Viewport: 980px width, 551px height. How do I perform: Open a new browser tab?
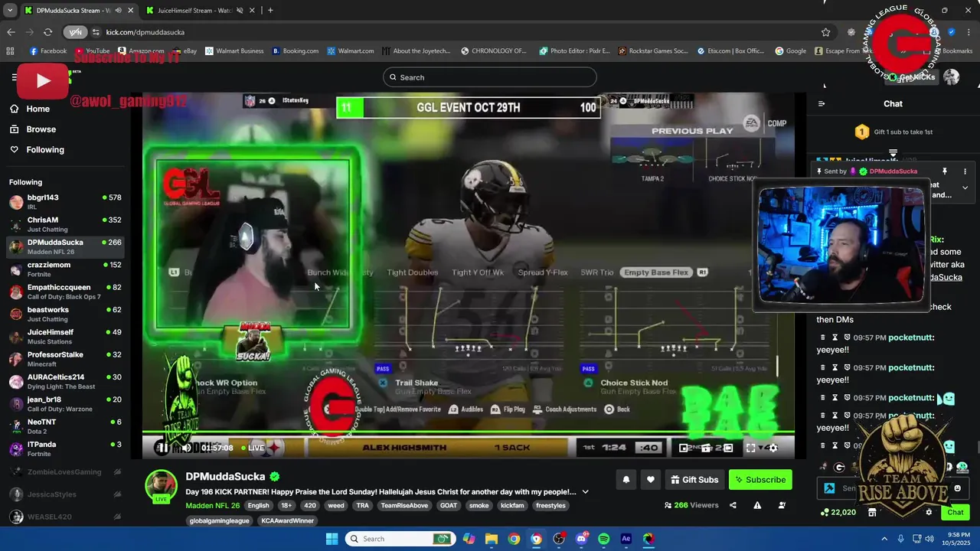click(270, 11)
